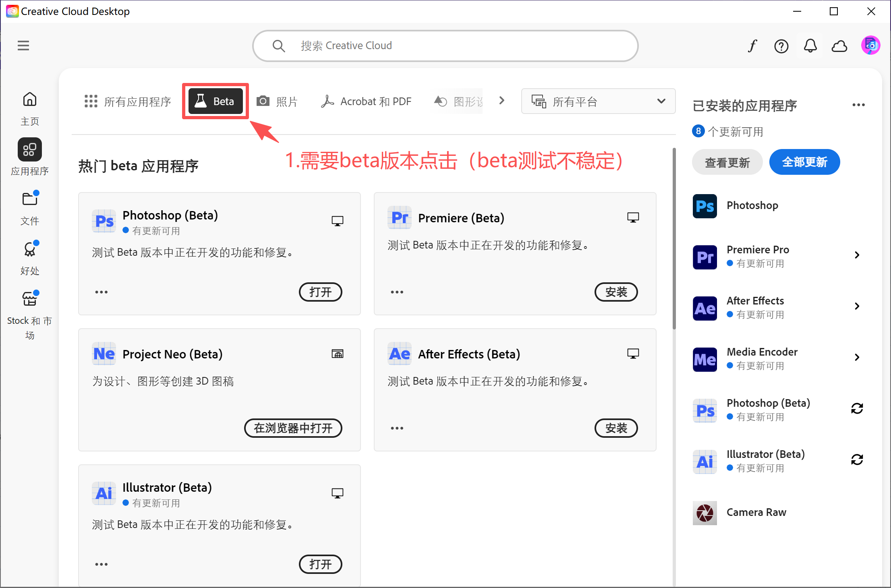Select the Apps (应用程序) sidebar icon

pos(30,149)
